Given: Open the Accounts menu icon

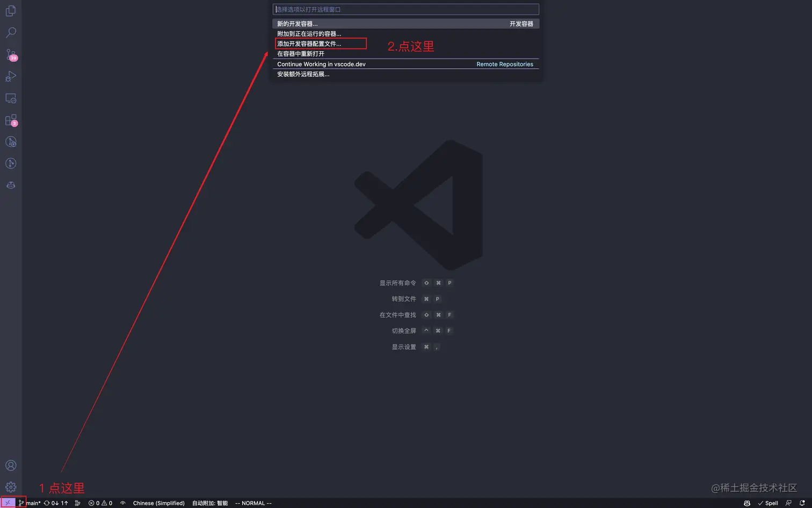Looking at the screenshot, I should [x=11, y=466].
